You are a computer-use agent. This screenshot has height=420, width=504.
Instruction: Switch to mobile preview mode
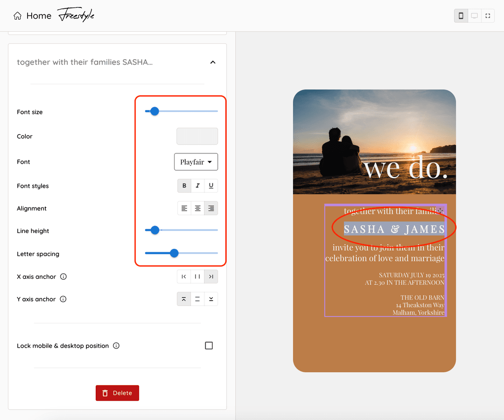coord(461,16)
